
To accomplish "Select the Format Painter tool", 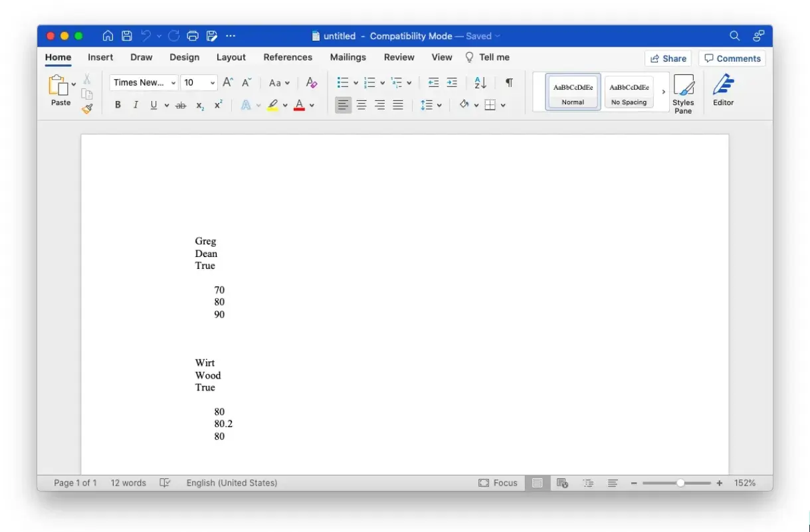I will point(86,109).
